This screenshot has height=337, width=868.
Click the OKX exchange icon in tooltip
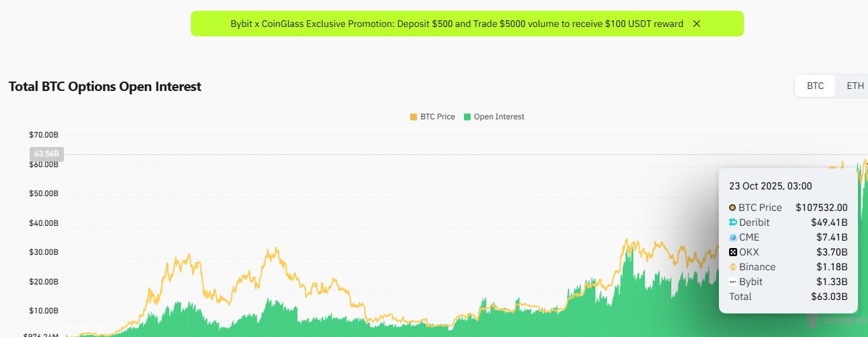(x=732, y=252)
